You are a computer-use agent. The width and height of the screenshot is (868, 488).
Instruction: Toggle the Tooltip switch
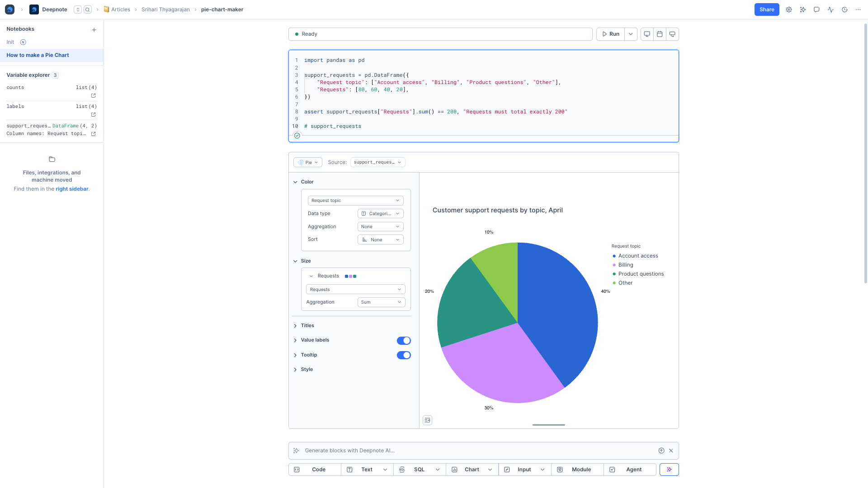point(404,355)
